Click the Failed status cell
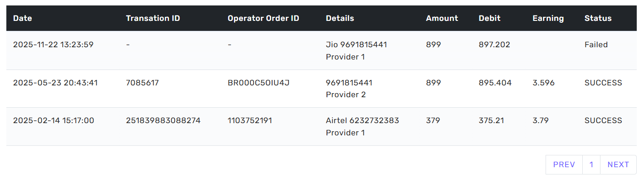The image size is (644, 189). pyautogui.click(x=596, y=45)
